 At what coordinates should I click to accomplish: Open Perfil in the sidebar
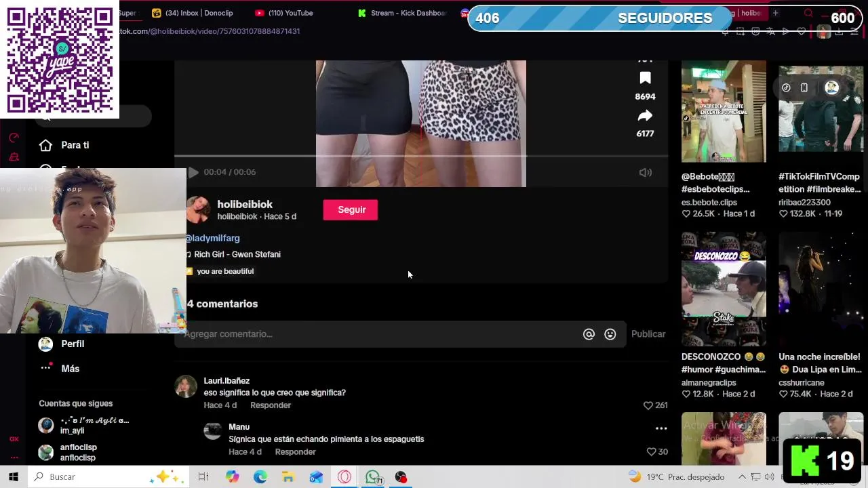[73, 344]
